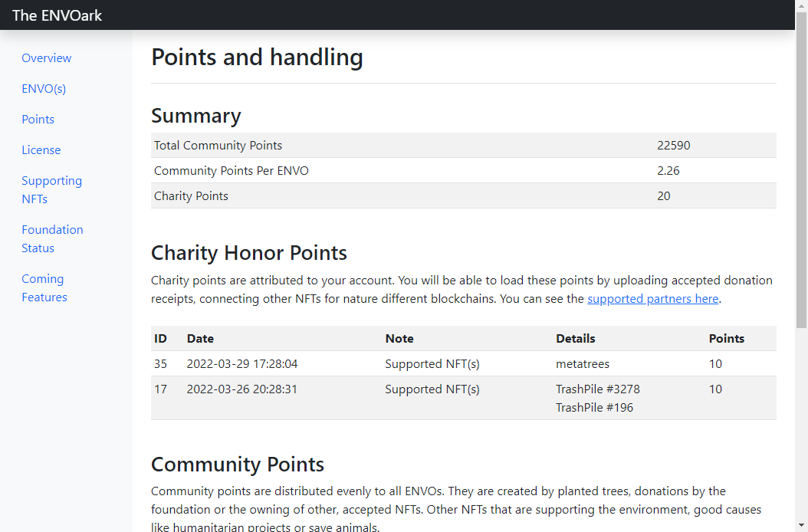Click the ID column header

click(x=160, y=339)
